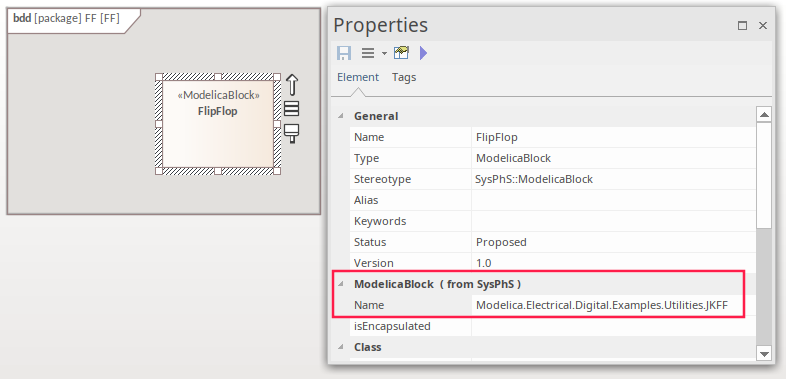The image size is (786, 379).
Task: Click the Alias value field
Action: pyautogui.click(x=614, y=200)
